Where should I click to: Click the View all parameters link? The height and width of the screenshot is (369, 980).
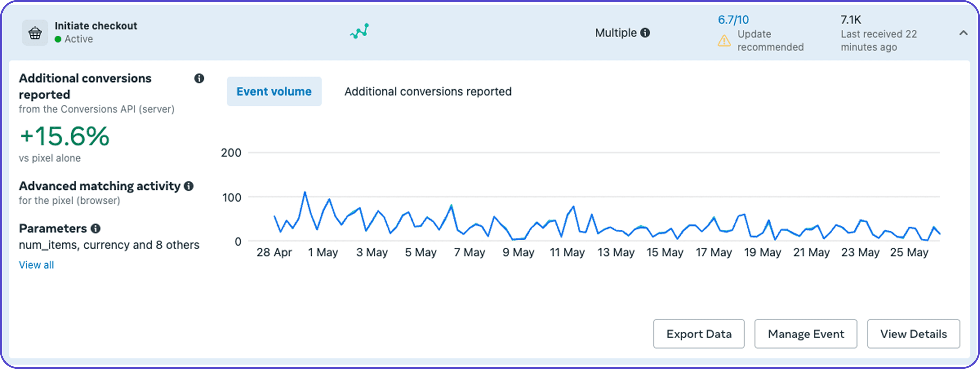pyautogui.click(x=37, y=265)
